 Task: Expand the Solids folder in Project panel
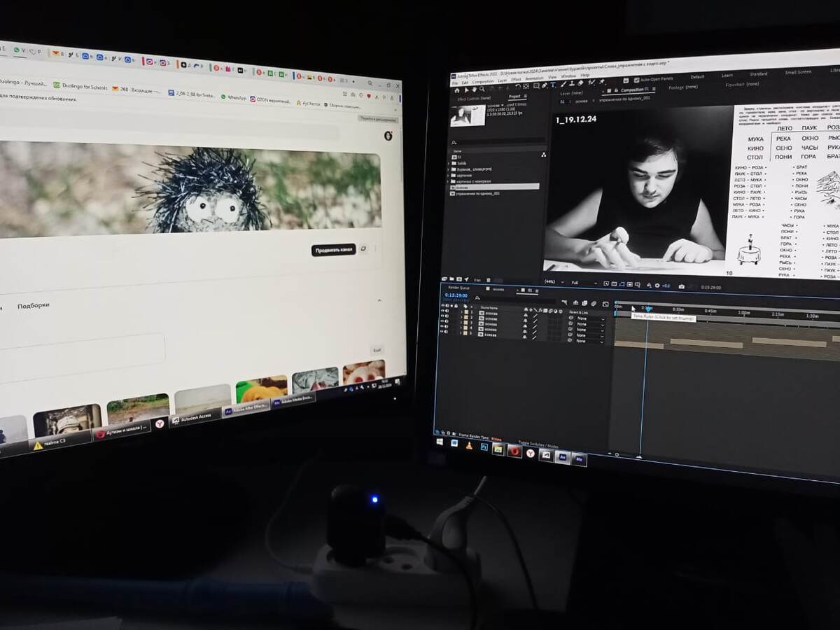tap(449, 163)
